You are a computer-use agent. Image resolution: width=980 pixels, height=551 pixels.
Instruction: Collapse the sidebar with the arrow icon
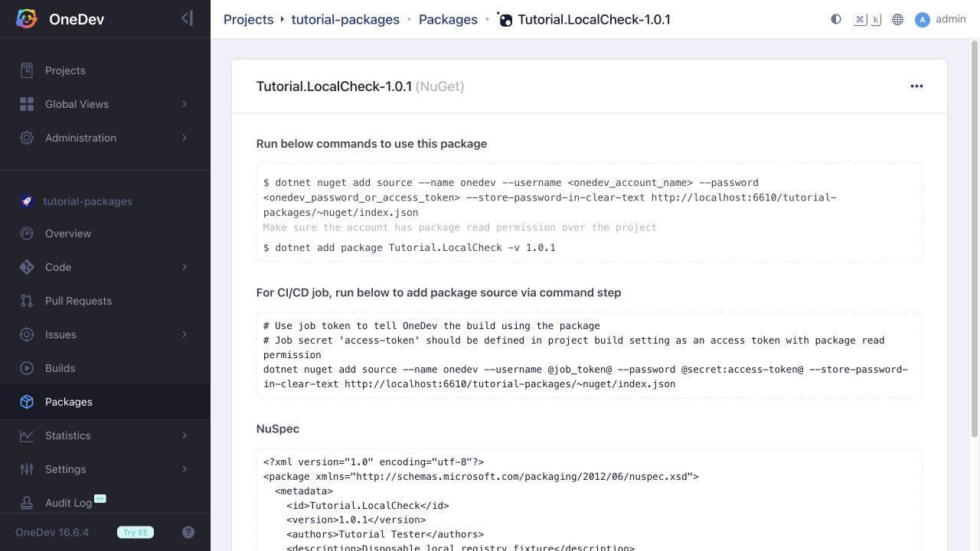coord(187,18)
